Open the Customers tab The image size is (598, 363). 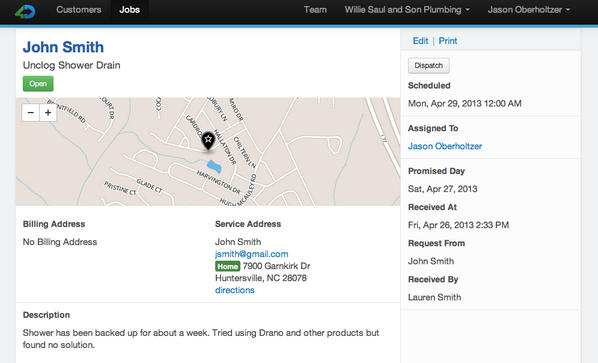pyautogui.click(x=79, y=10)
